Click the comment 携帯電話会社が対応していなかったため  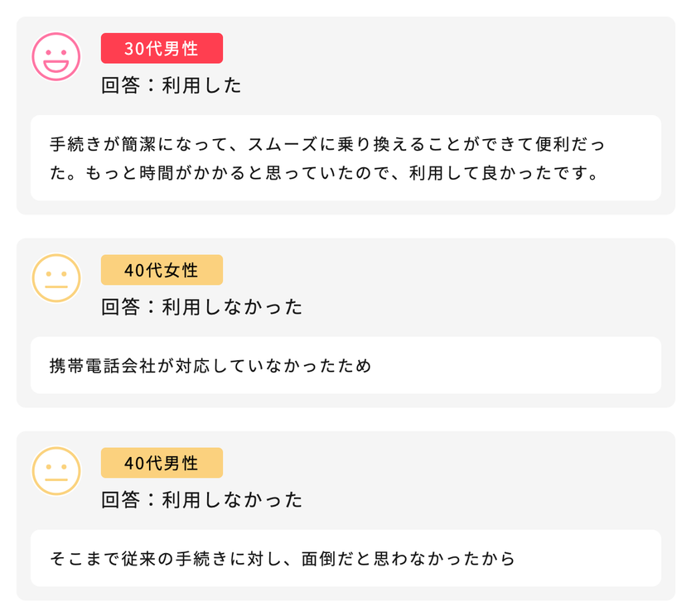point(210,365)
